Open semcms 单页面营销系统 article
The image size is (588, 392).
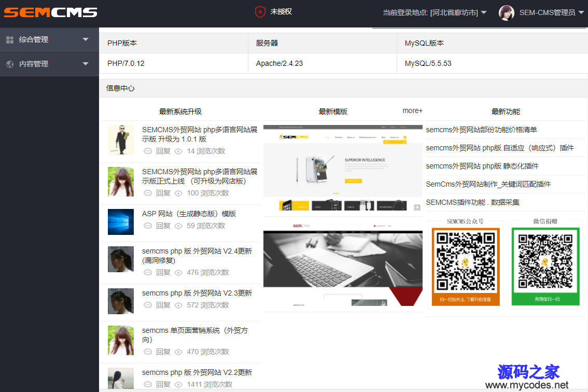(x=195, y=335)
